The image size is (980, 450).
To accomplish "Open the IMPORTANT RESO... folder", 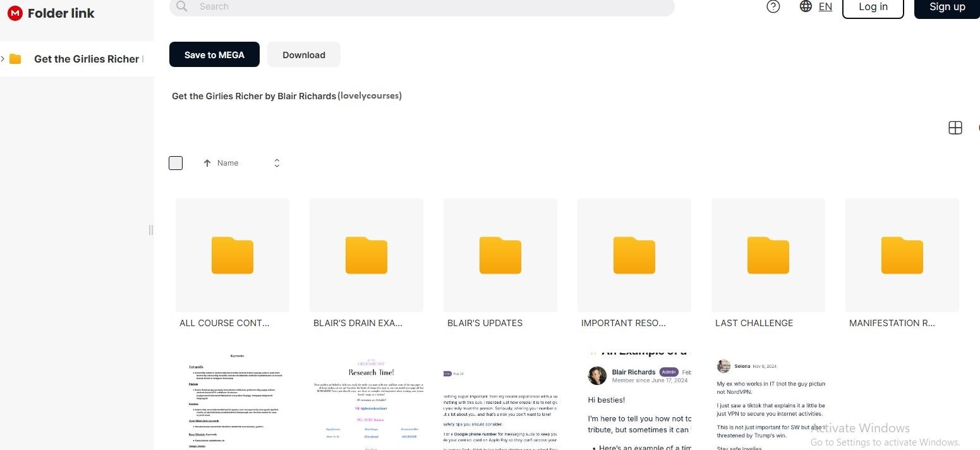I will coord(634,255).
